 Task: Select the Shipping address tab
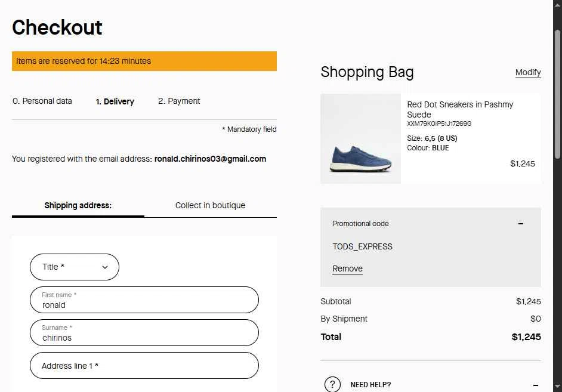coord(78,205)
